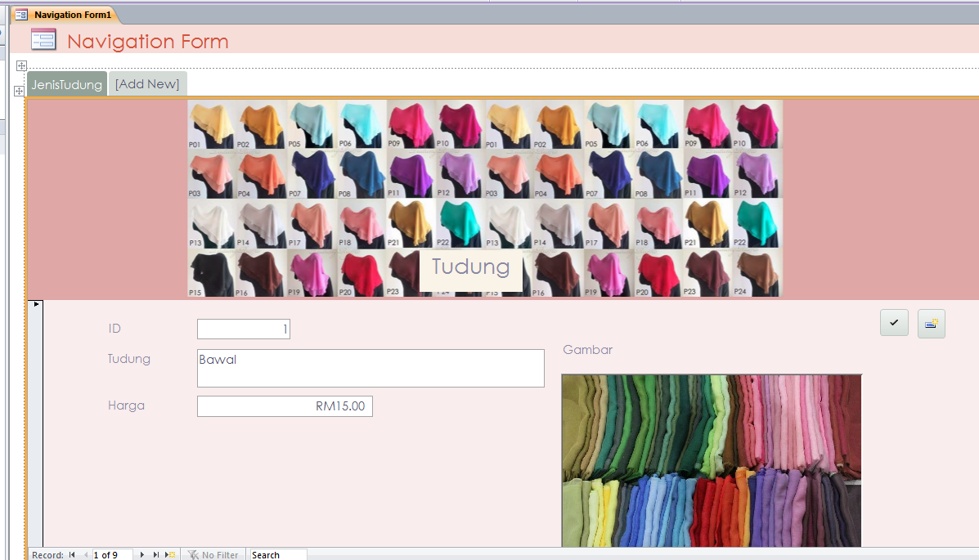Click the Tudung field containing Bawal
Image resolution: width=979 pixels, height=560 pixels.
pyautogui.click(x=370, y=369)
